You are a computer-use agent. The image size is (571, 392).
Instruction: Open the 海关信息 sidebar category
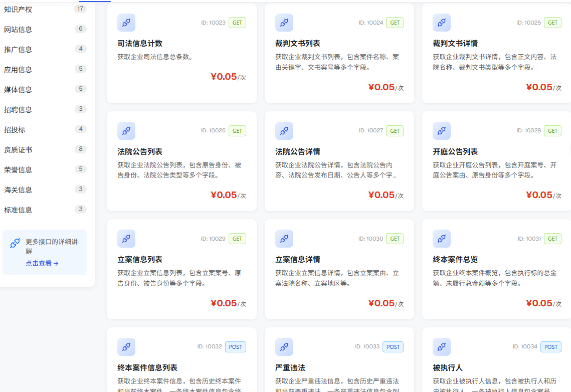click(x=18, y=189)
